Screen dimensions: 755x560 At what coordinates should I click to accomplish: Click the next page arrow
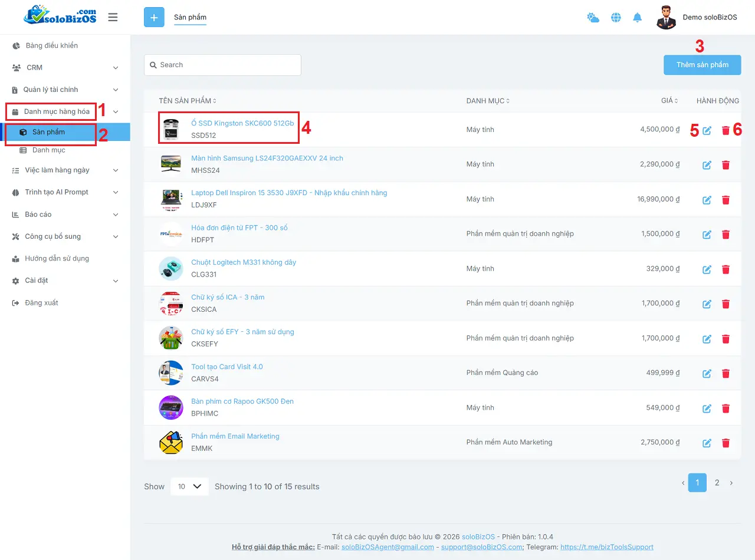(x=731, y=483)
